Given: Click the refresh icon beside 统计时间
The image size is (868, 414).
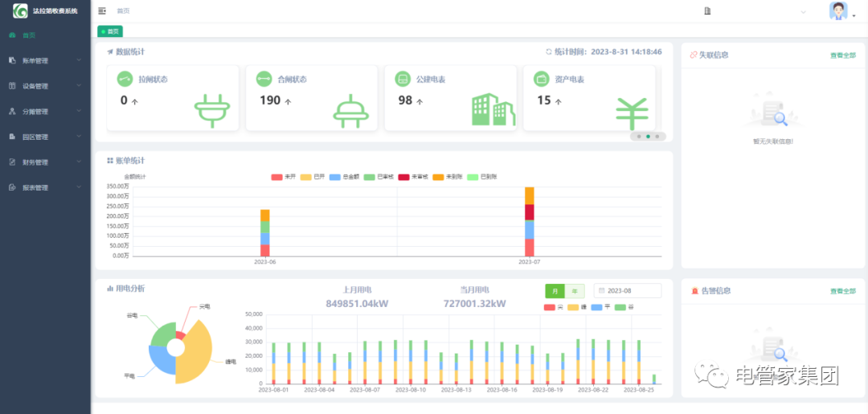Looking at the screenshot, I should tap(549, 51).
